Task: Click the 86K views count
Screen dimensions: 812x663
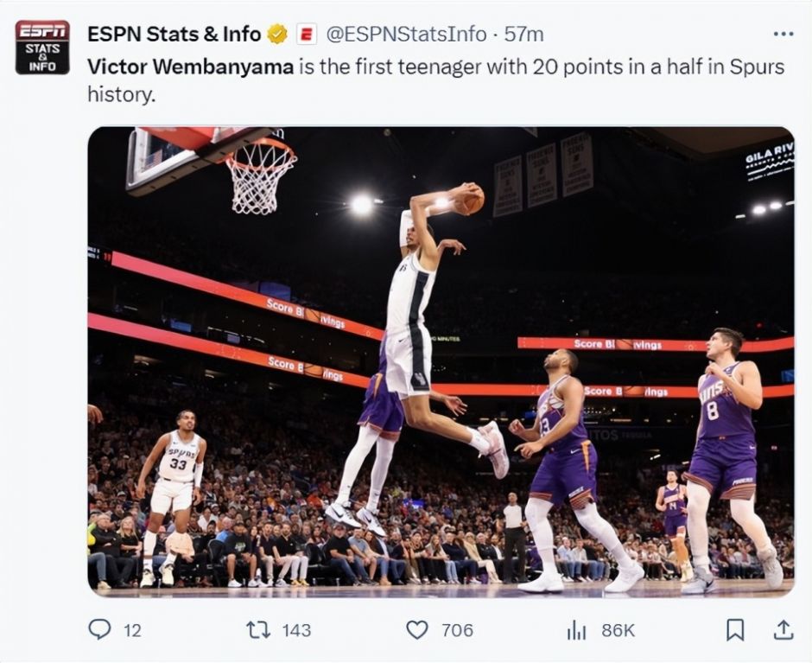Action: (x=618, y=631)
